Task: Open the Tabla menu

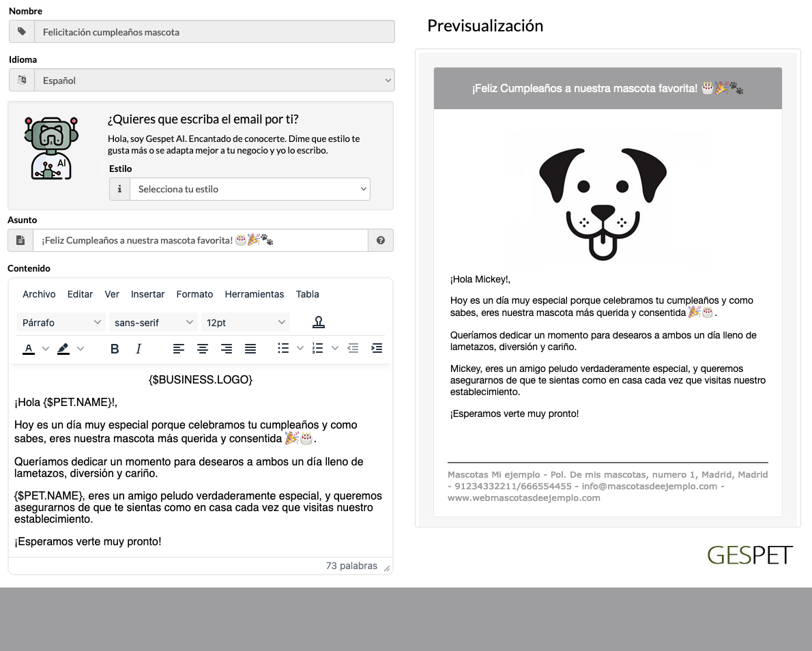Action: click(307, 294)
